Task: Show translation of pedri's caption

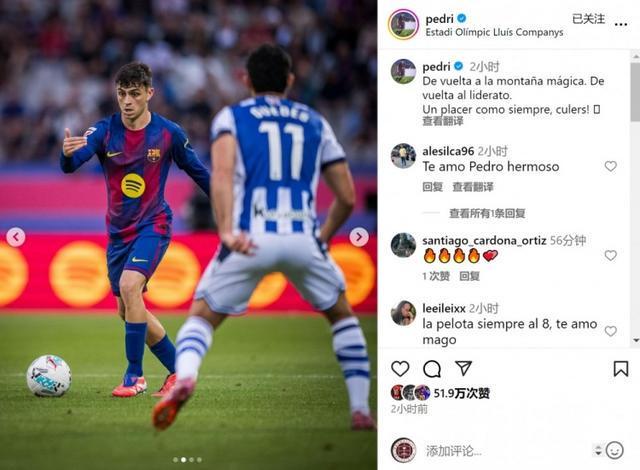Action: click(442, 121)
